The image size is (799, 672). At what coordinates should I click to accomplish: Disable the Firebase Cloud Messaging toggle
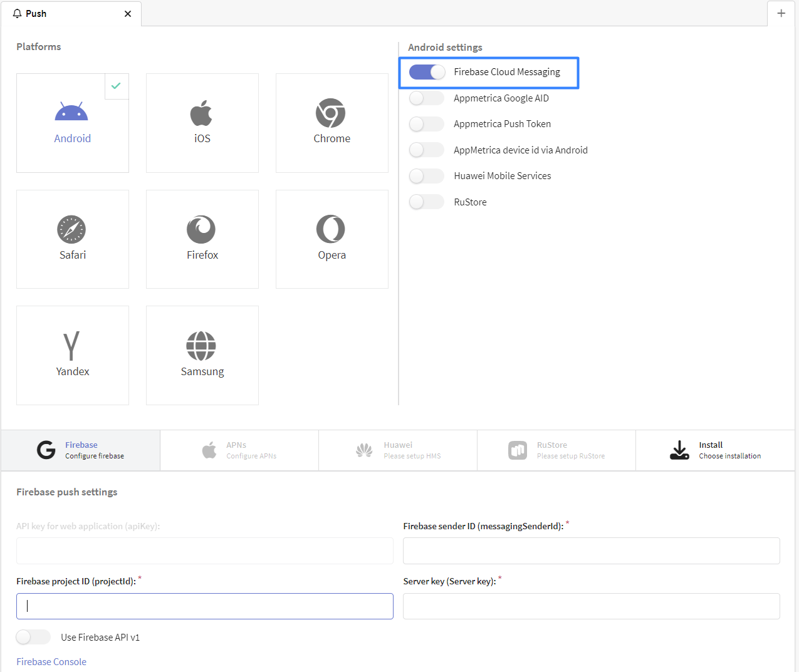point(427,72)
